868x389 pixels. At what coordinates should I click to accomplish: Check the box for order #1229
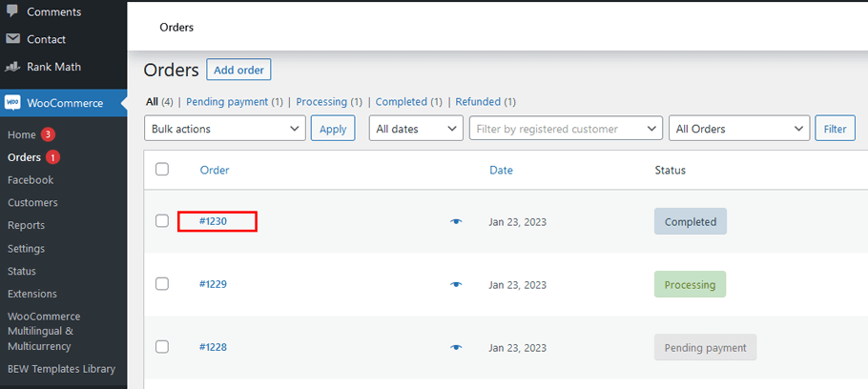click(x=162, y=284)
